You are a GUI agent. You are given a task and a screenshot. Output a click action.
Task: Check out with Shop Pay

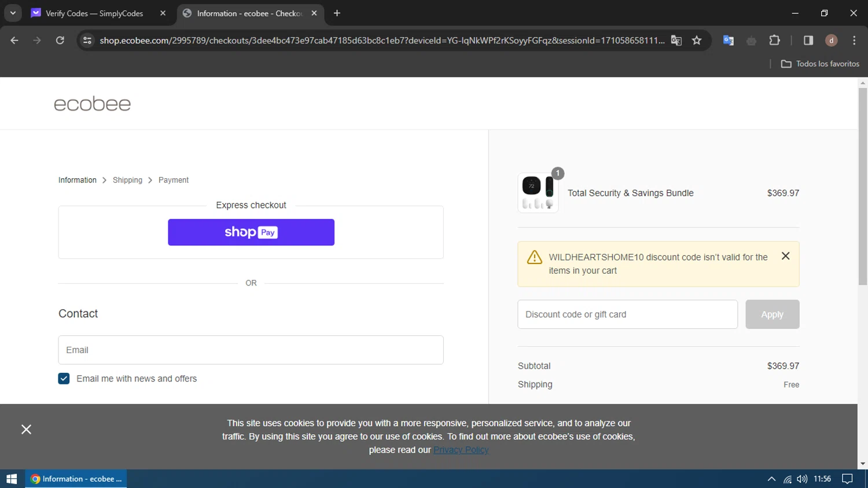click(251, 232)
